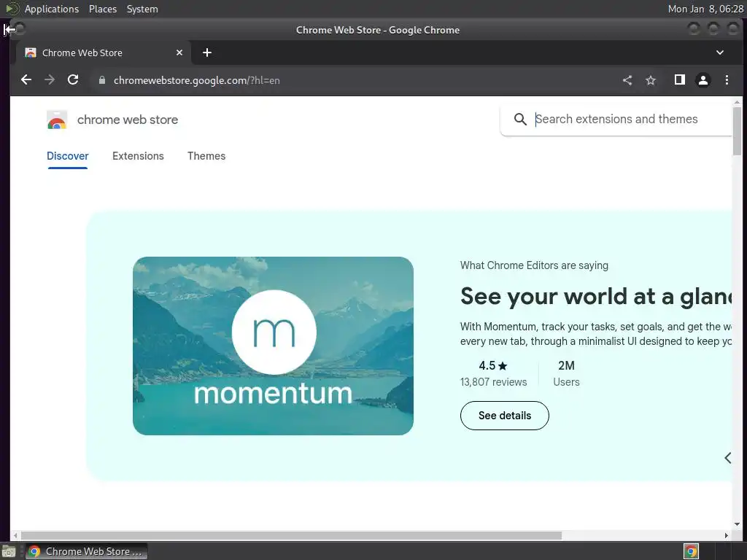Go back using the browser back arrow

(26, 79)
